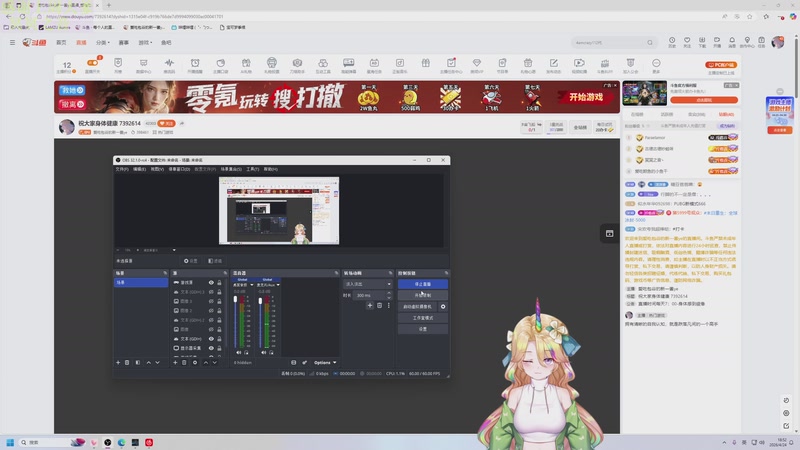This screenshot has width=800, height=450.
Task: Open the video play icon in Douyu toolbar
Action: pos(579,63)
